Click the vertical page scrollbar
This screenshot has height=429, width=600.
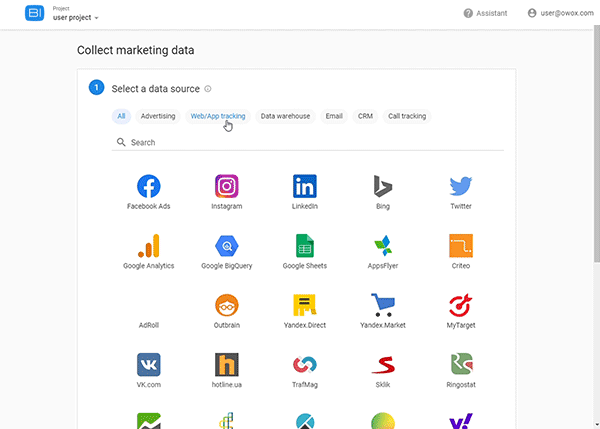coord(597,144)
